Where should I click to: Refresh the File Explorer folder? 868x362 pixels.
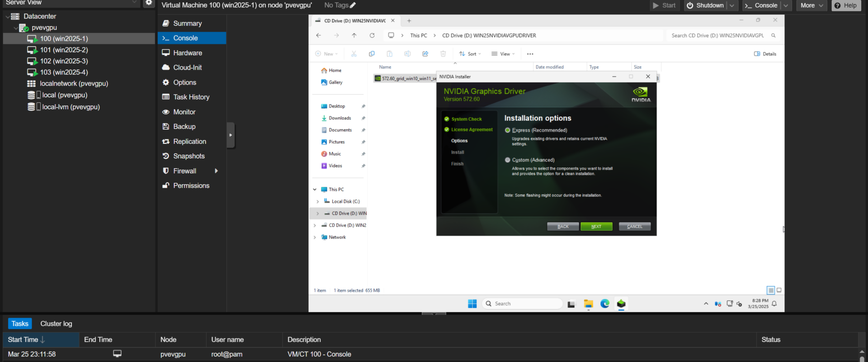pyautogui.click(x=372, y=35)
